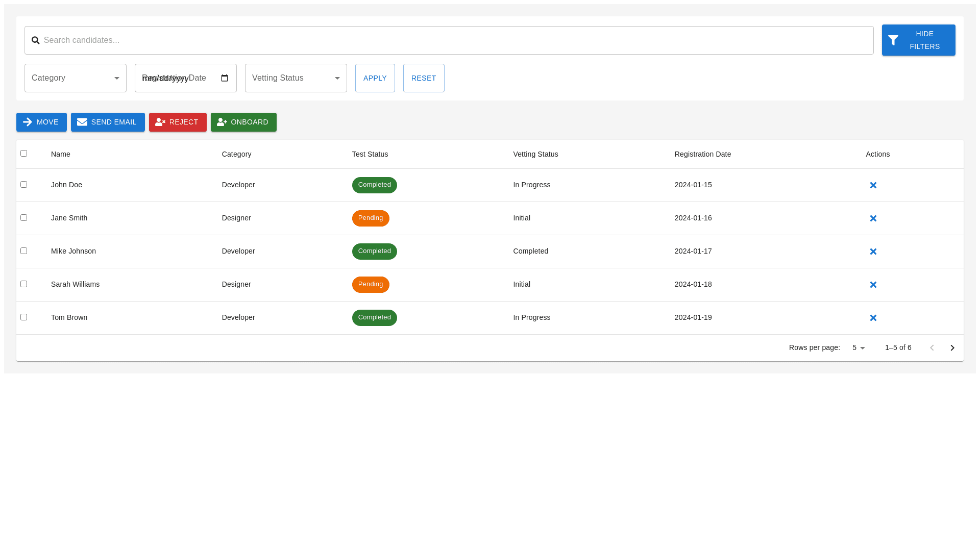The width and height of the screenshot is (980, 551).
Task: Open the rows per page selector
Action: tap(857, 347)
